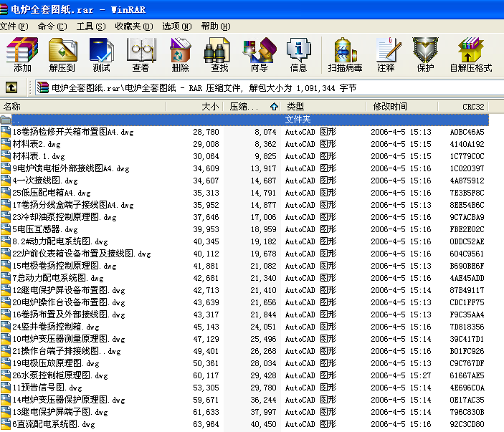Image resolution: width=504 pixels, height=432 pixels.
Task: Open the 收藏夹(O) menu
Action: pos(134,27)
